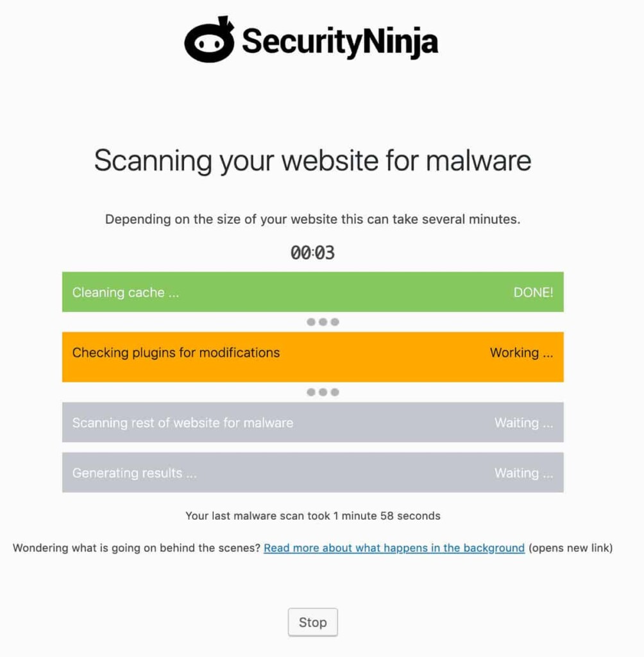Click the 'Scanning your website for malware' heading
This screenshot has width=644, height=657.
tap(312, 161)
